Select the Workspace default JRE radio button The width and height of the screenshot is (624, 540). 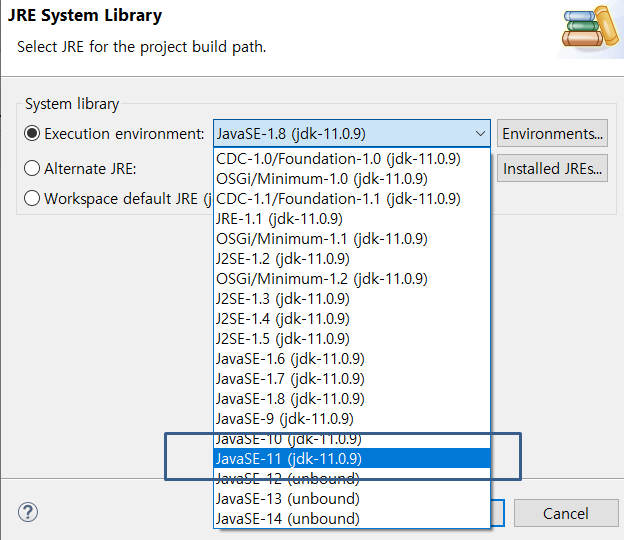32,198
